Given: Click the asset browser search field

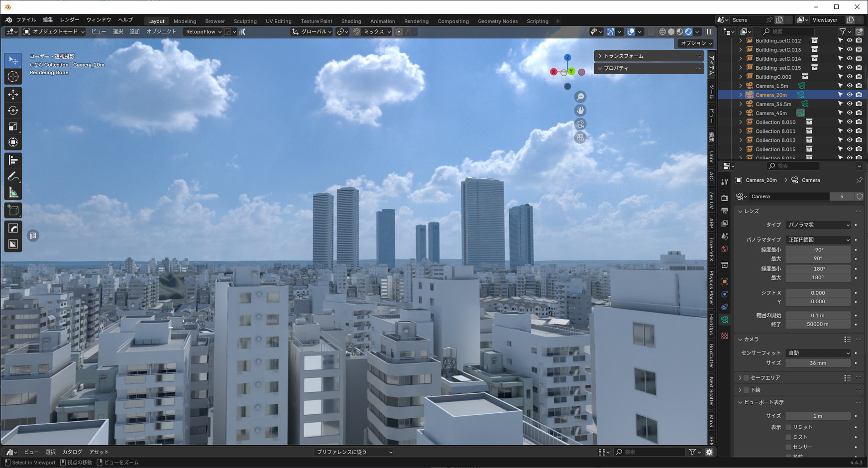Looking at the screenshot, I should point(650,452).
